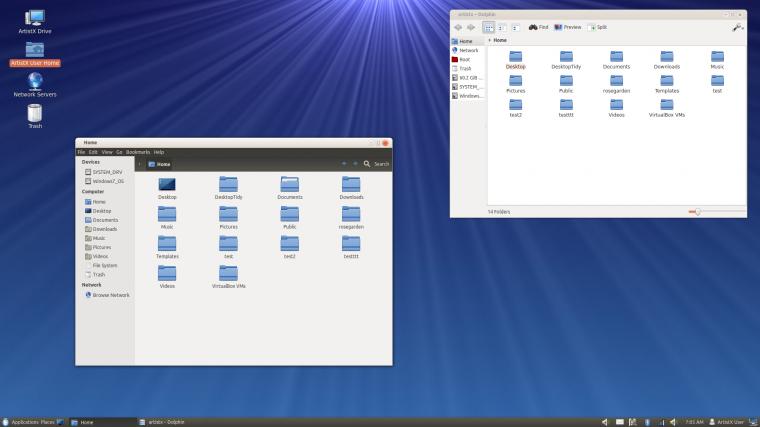Open File menu in Home window

pyautogui.click(x=81, y=152)
